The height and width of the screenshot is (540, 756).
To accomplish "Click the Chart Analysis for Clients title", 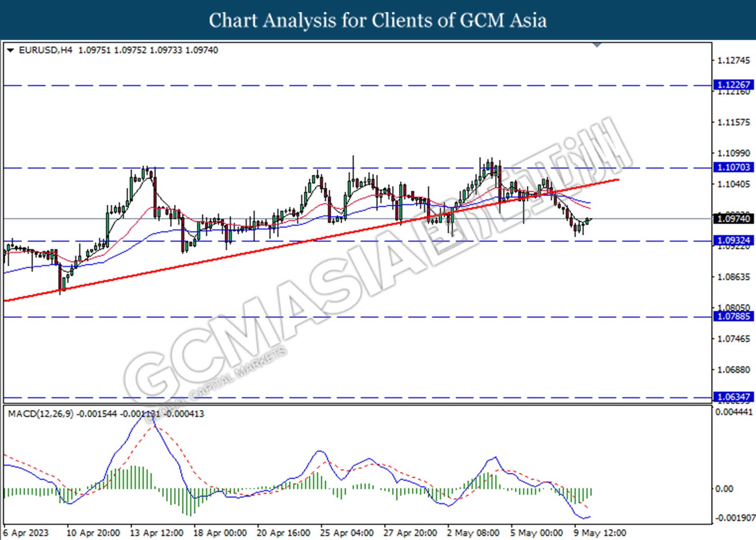I will [x=378, y=20].
